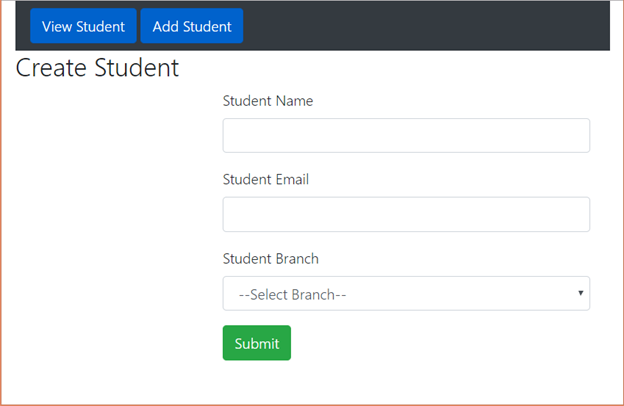The width and height of the screenshot is (624, 406).
Task: Click the Student Branch label
Action: coord(270,259)
